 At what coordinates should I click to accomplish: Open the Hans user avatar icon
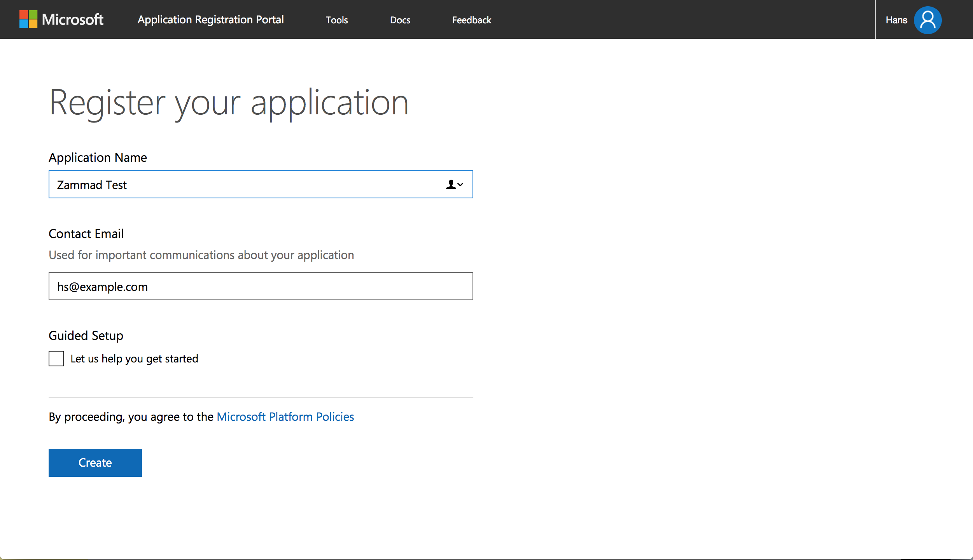pos(927,20)
